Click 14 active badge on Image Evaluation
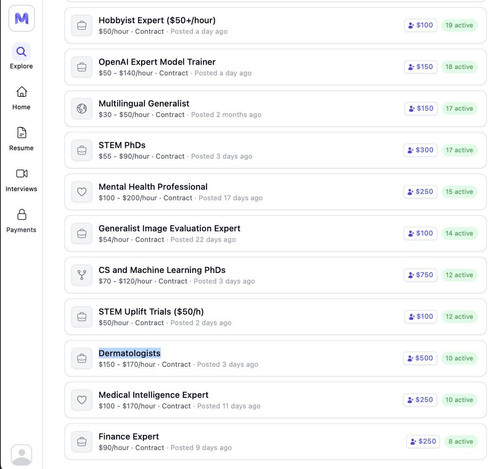Viewport: 500px width, 469px height. coord(459,233)
